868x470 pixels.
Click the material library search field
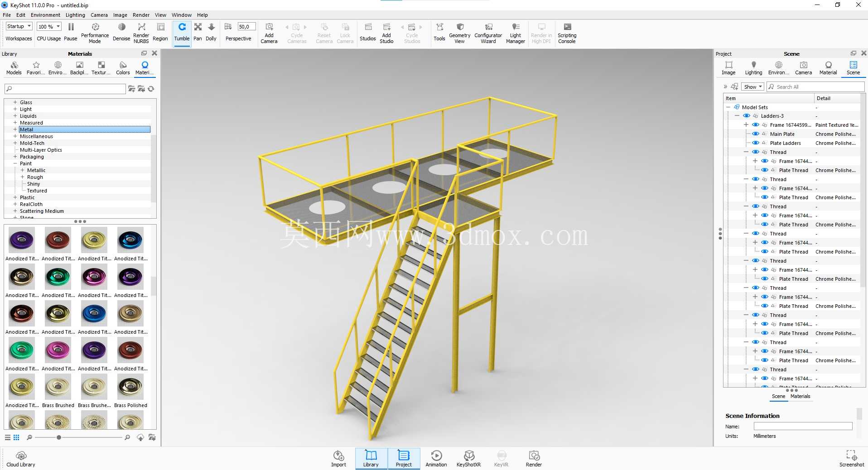tap(65, 89)
